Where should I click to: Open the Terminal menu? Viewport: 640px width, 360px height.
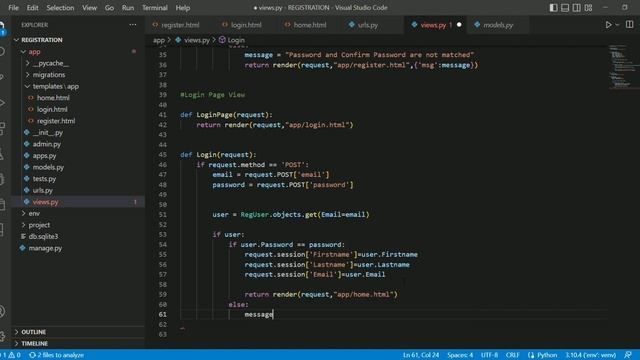(155, 8)
